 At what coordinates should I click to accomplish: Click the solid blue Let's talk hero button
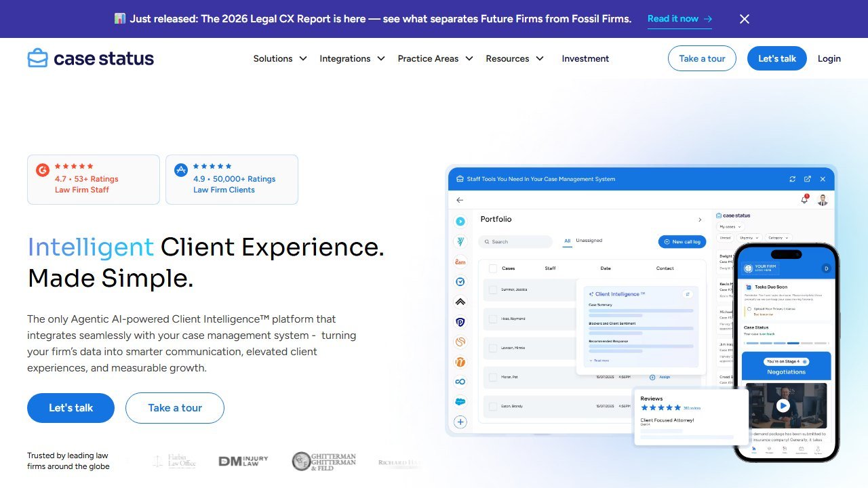tap(71, 408)
